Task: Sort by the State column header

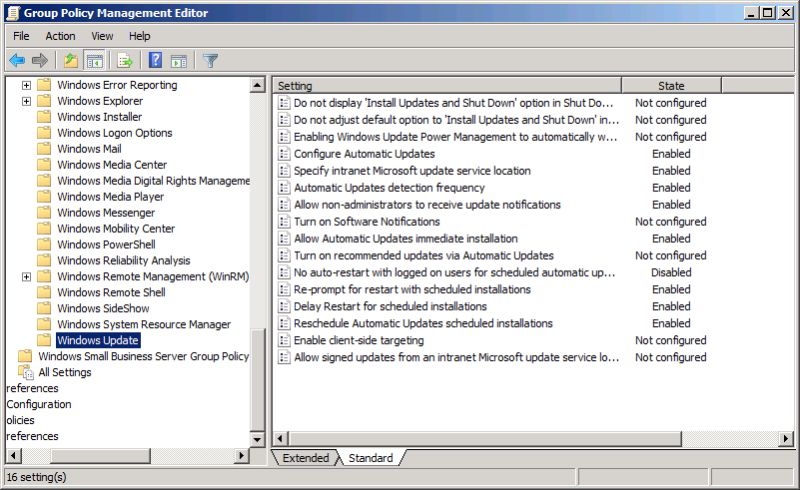Action: 671,86
